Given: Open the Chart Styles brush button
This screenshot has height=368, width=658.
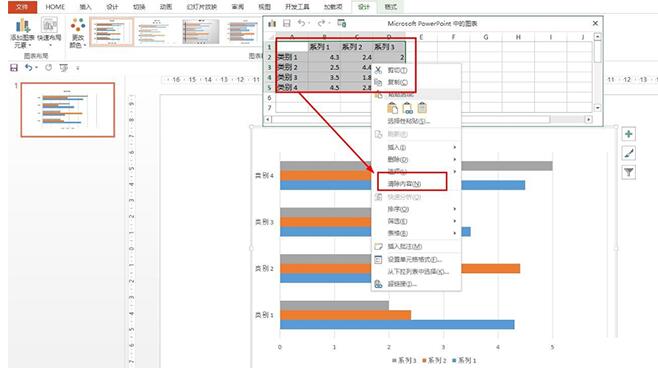Looking at the screenshot, I should [628, 154].
